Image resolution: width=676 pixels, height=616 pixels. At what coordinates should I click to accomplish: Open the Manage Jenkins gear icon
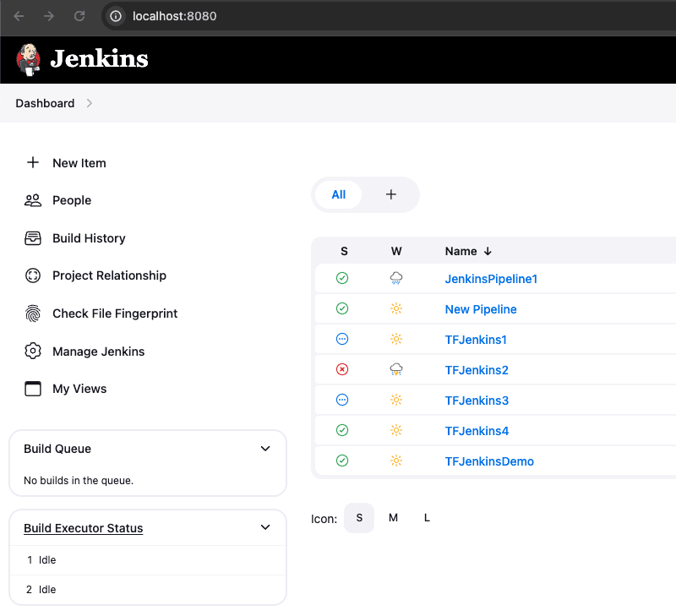point(32,351)
